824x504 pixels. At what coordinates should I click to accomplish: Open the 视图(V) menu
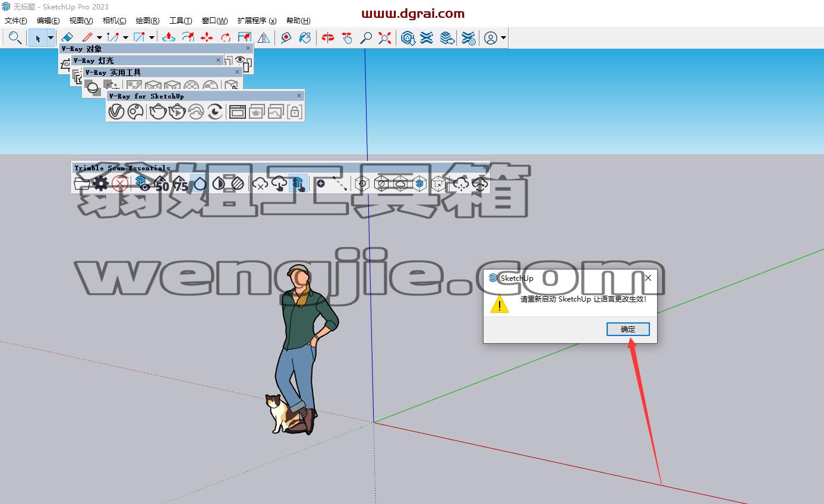click(81, 21)
